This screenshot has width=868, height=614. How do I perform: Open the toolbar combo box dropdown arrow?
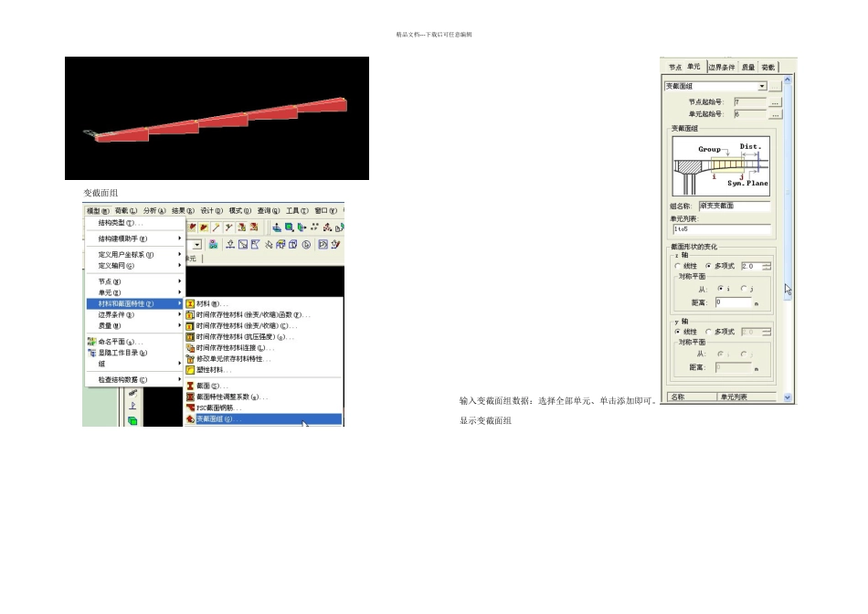pyautogui.click(x=197, y=245)
